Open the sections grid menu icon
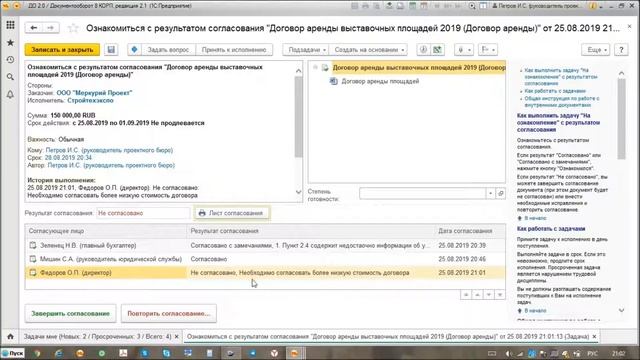 10,25
